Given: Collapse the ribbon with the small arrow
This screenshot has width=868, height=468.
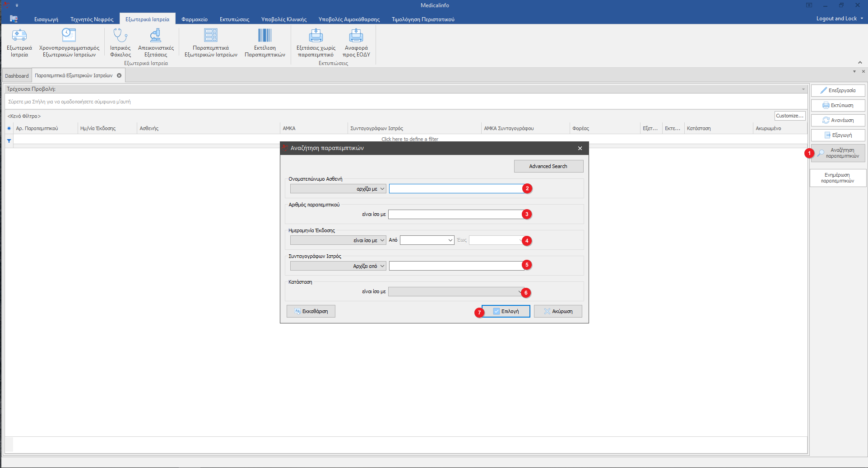Looking at the screenshot, I should click(859, 62).
